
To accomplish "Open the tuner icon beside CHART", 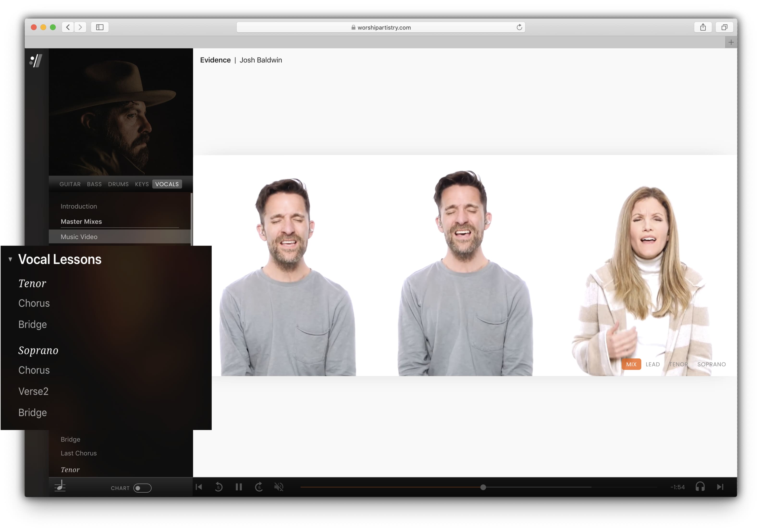I will [x=60, y=486].
